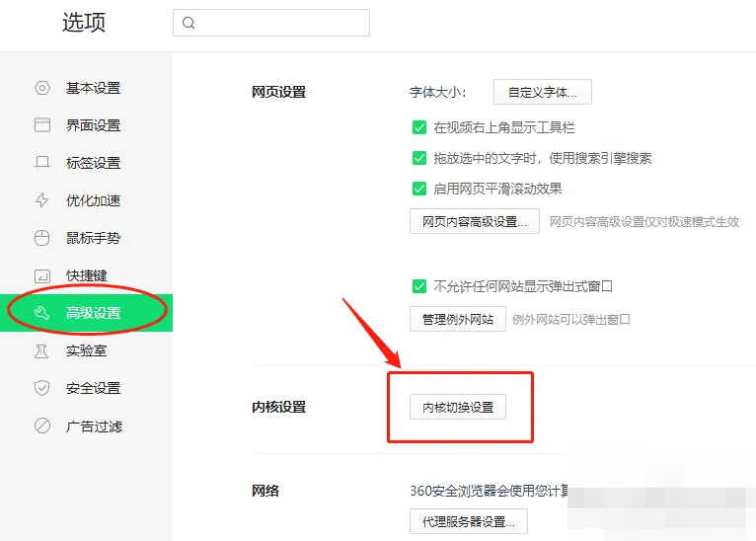756x541 pixels.
Task: Click 例外网站可以弹出窗口 hint text
Action: [x=571, y=319]
